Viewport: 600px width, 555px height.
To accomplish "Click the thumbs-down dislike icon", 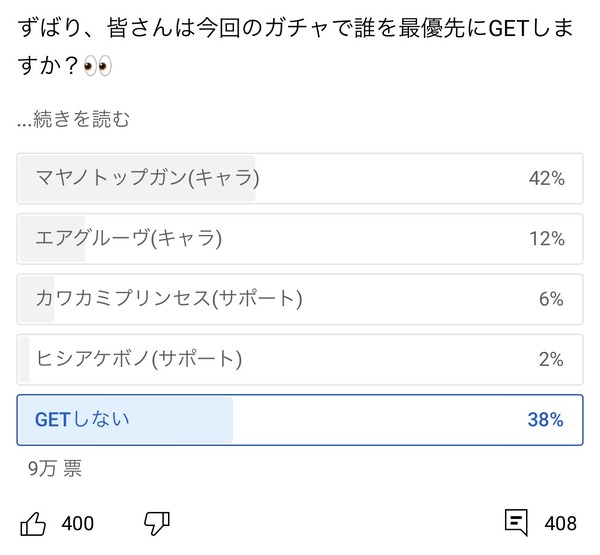I will [157, 523].
